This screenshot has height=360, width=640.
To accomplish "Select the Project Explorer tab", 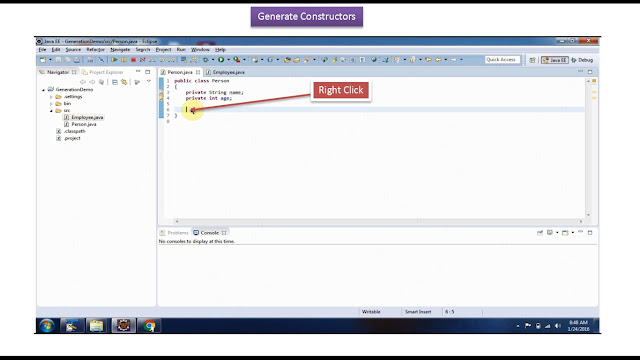I will [102, 72].
